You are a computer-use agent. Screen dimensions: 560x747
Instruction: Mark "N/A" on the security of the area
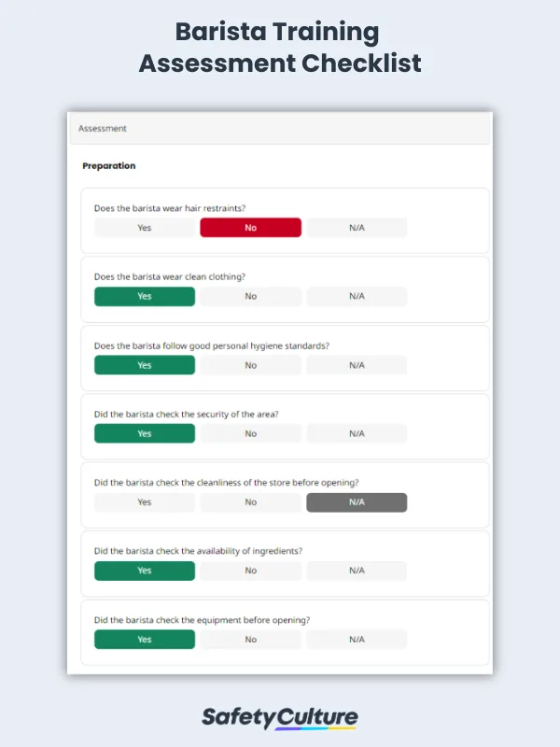tap(357, 433)
